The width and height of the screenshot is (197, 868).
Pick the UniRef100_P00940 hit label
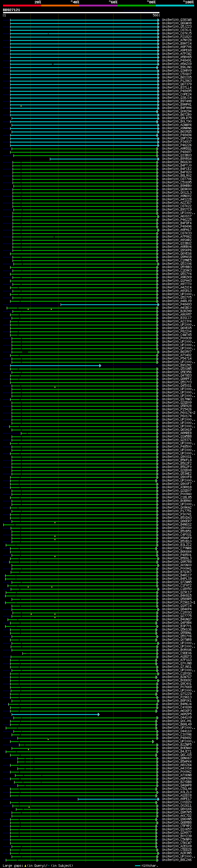click(177, 494)
